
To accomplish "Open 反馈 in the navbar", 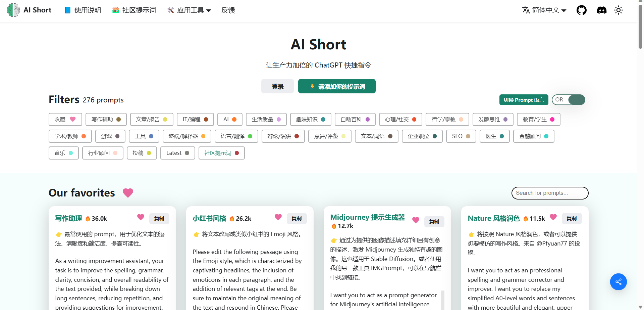I will 228,10.
